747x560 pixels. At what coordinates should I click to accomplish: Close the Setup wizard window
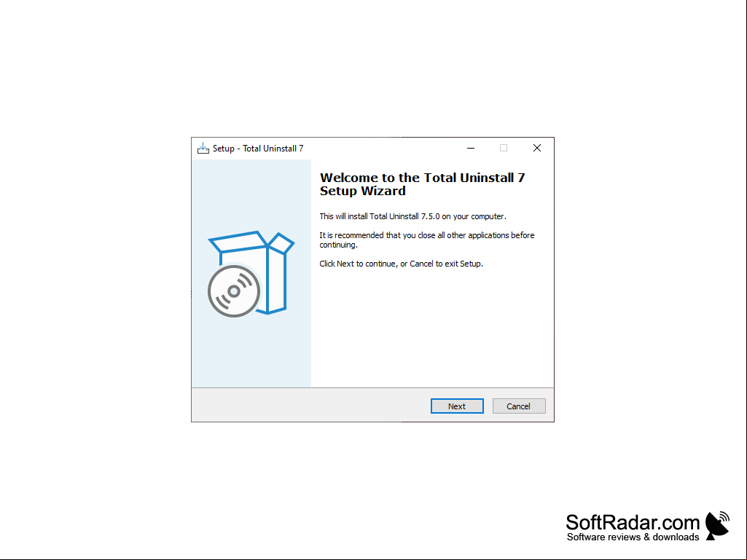click(537, 148)
